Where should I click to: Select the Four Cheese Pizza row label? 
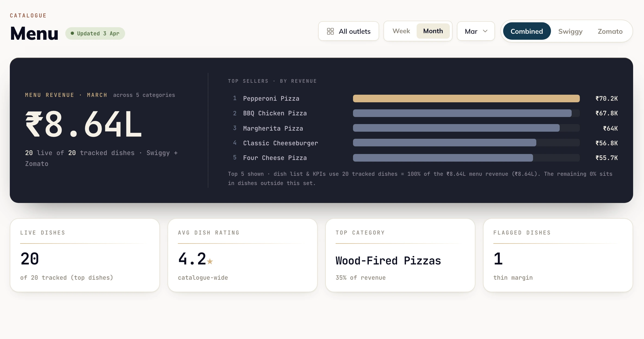(x=275, y=158)
